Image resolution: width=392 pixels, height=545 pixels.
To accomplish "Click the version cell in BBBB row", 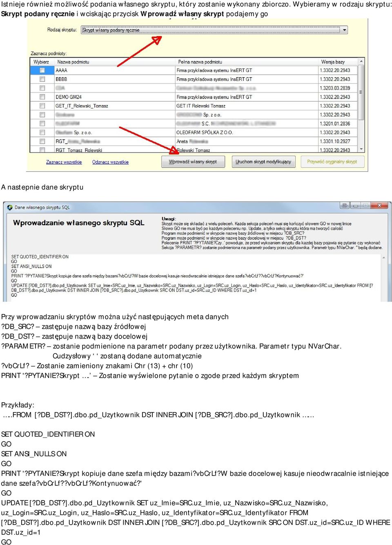I will click(338, 79).
